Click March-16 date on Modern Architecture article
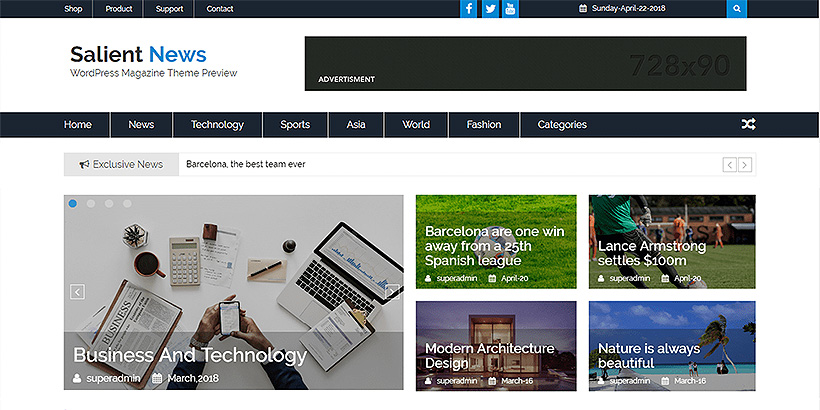The height and width of the screenshot is (410, 820). [517, 381]
